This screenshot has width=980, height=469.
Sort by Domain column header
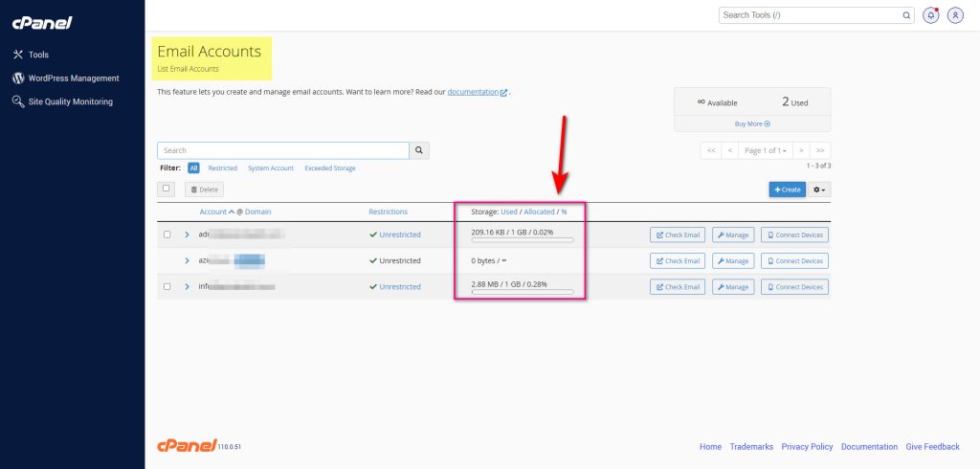tap(258, 212)
